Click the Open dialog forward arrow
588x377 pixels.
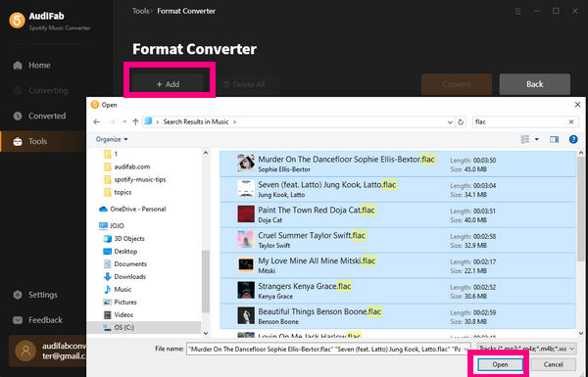pos(112,121)
